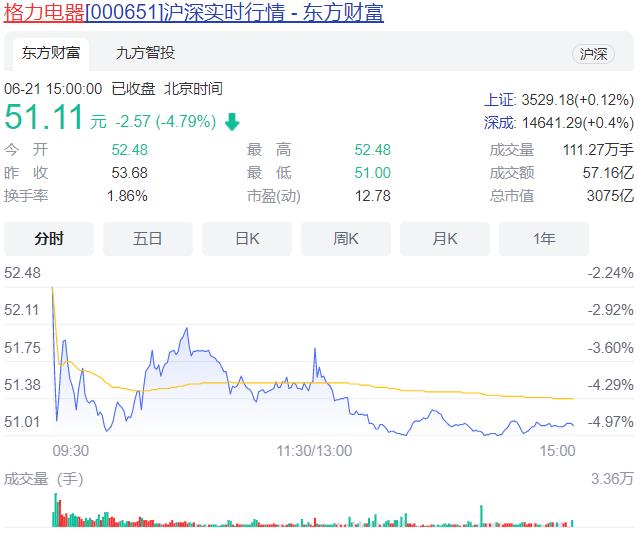This screenshot has height=535, width=642.
Task: Click the 51.75 price axis label
Action: click(x=23, y=348)
